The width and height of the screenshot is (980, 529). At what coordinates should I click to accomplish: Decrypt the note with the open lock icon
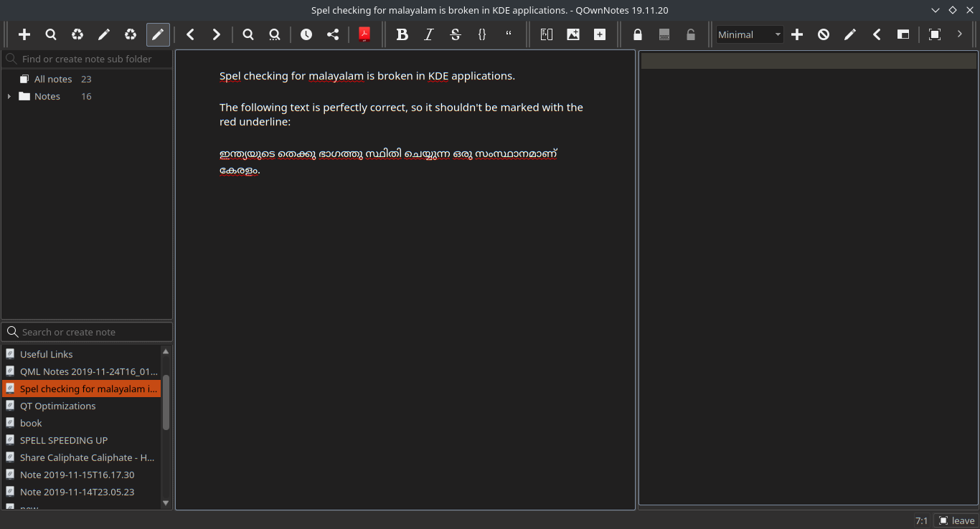pyautogui.click(x=691, y=34)
